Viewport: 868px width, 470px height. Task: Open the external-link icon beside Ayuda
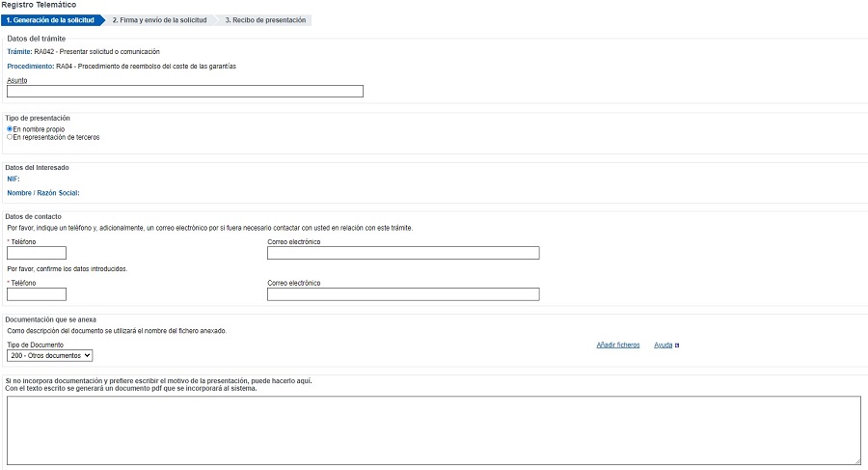(x=677, y=346)
